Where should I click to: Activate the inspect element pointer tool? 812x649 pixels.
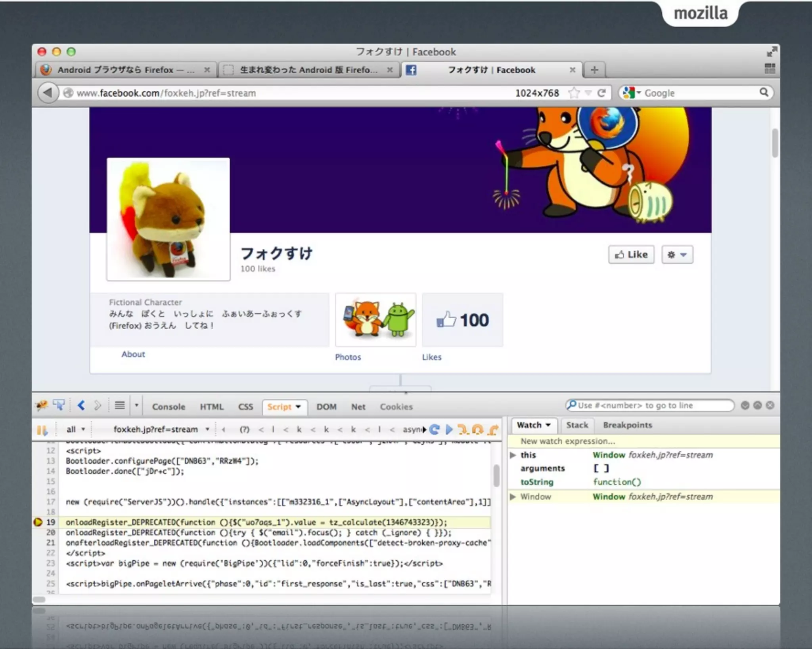(59, 405)
